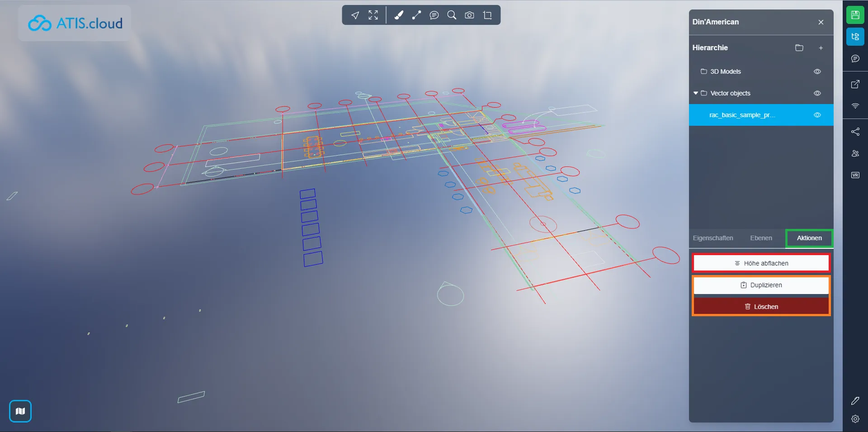
Task: Click the Höhe abflachen button
Action: [761, 263]
